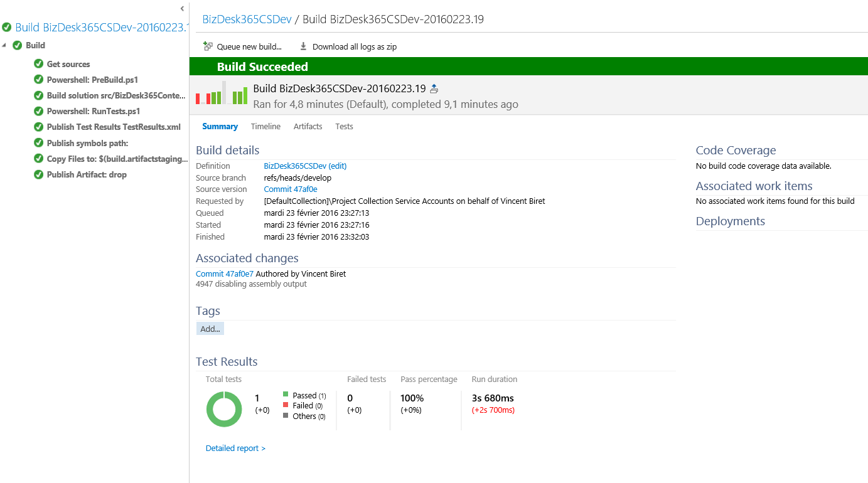This screenshot has width=868, height=483.
Task: Click the Build Succeeded banner
Action: [528, 66]
